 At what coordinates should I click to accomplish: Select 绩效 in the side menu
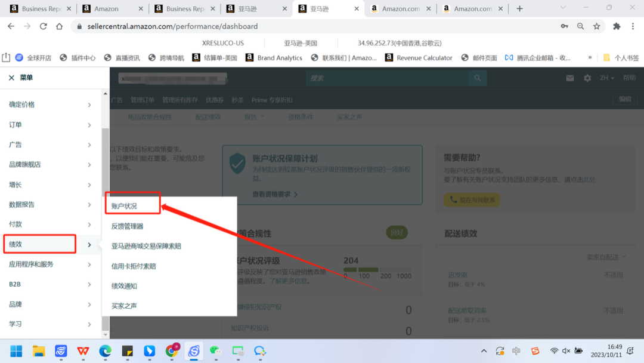click(x=39, y=244)
